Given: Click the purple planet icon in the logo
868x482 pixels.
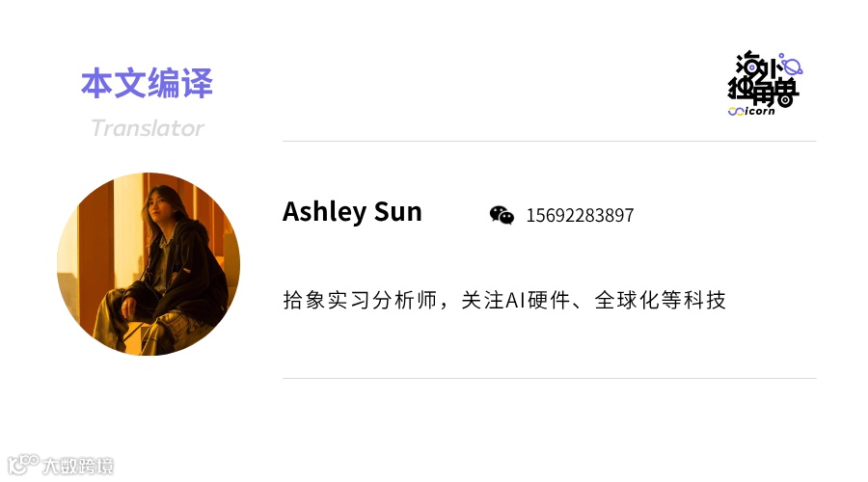Looking at the screenshot, I should click(792, 66).
